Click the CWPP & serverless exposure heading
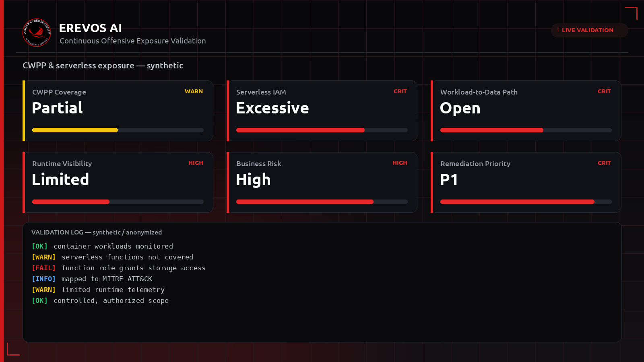The image size is (644, 362). (103, 66)
